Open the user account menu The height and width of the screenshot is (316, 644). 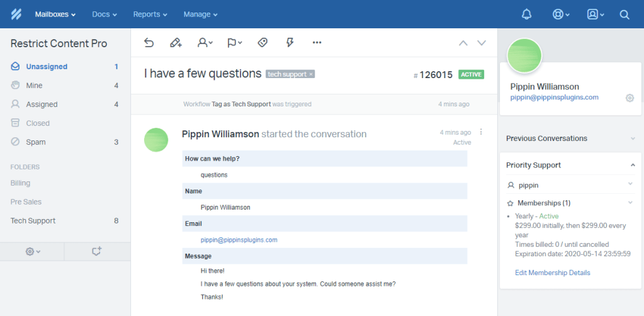(x=595, y=14)
